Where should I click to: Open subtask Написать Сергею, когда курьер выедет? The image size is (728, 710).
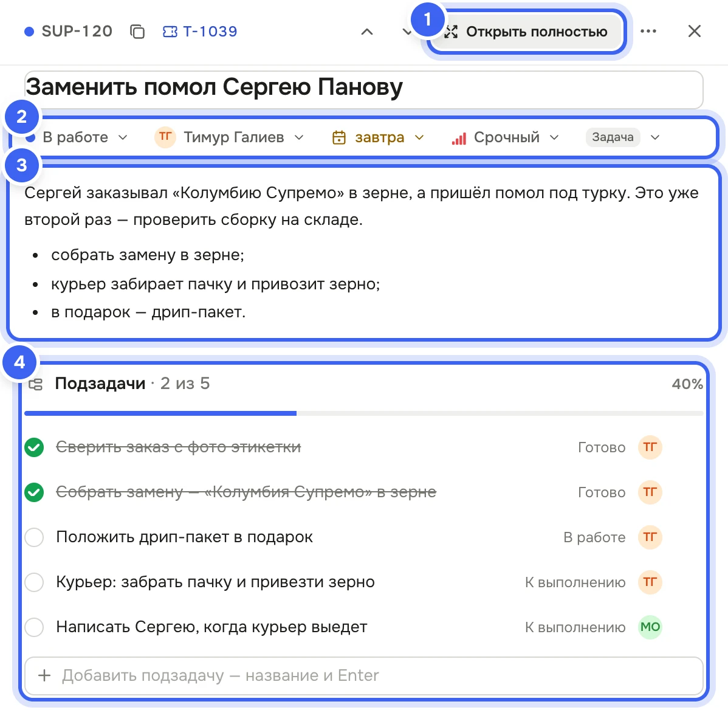click(211, 627)
